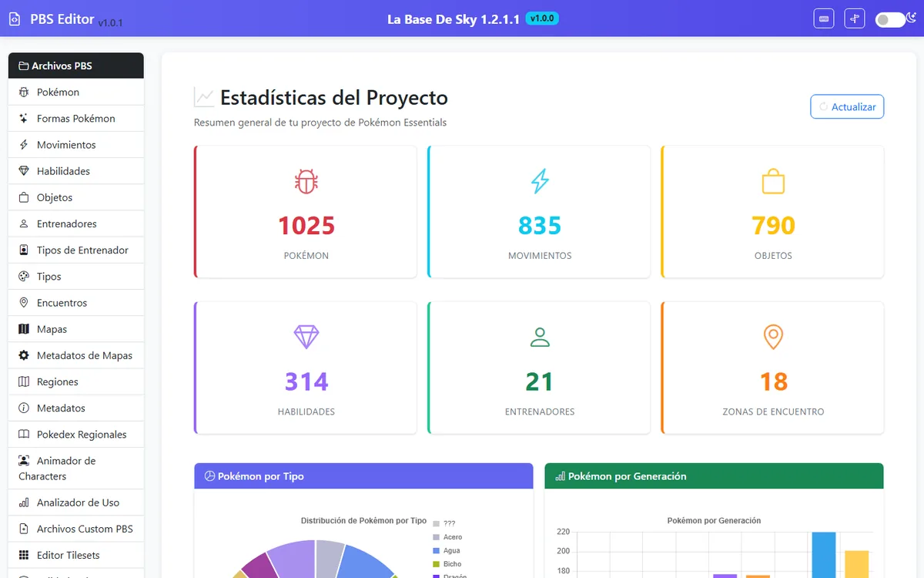Image resolution: width=924 pixels, height=578 pixels.
Task: Open Formas Pokémon in the sidebar
Action: coord(75,119)
